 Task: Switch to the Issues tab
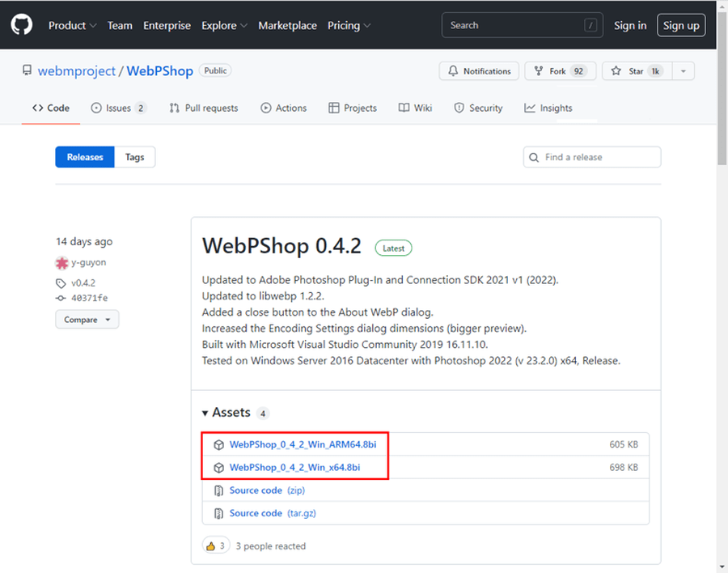pyautogui.click(x=118, y=108)
